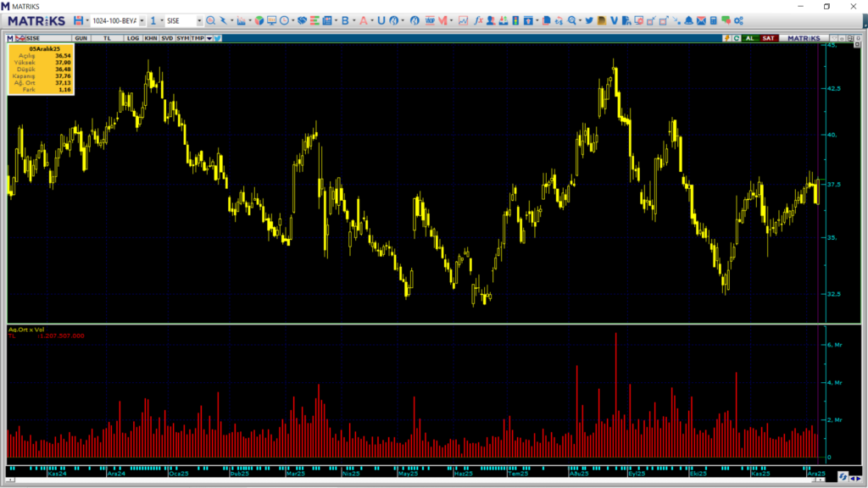Toggle the TL currency button
The height and width of the screenshot is (488, 868).
click(107, 38)
